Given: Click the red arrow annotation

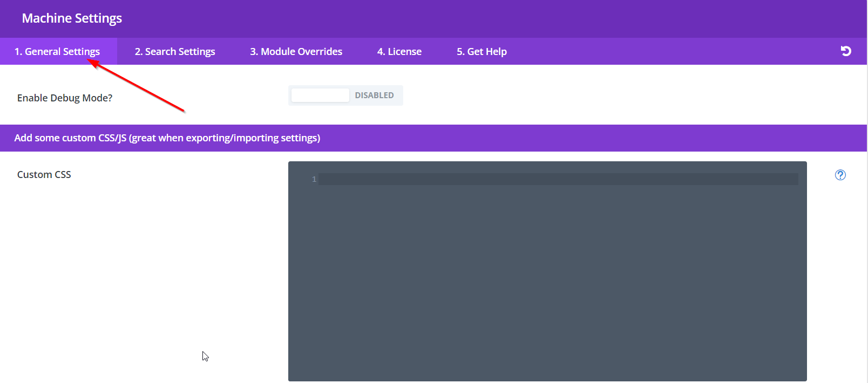Looking at the screenshot, I should (x=138, y=87).
